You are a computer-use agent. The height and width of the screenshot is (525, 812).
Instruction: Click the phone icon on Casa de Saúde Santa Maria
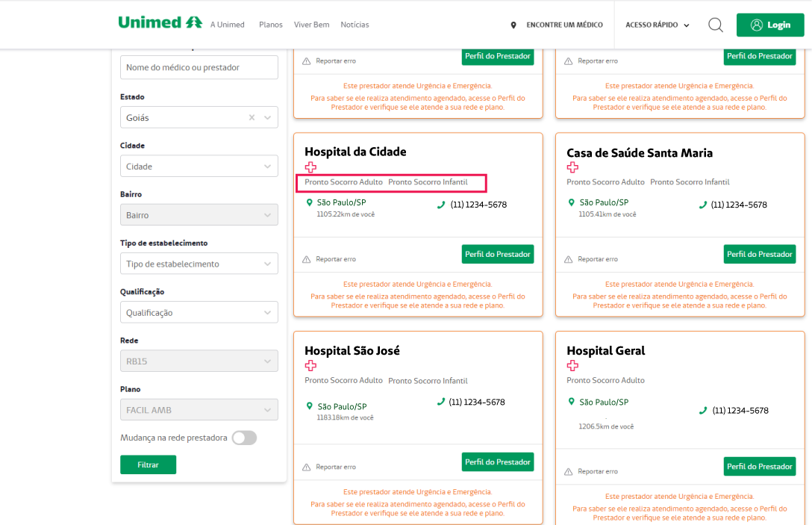pyautogui.click(x=703, y=205)
